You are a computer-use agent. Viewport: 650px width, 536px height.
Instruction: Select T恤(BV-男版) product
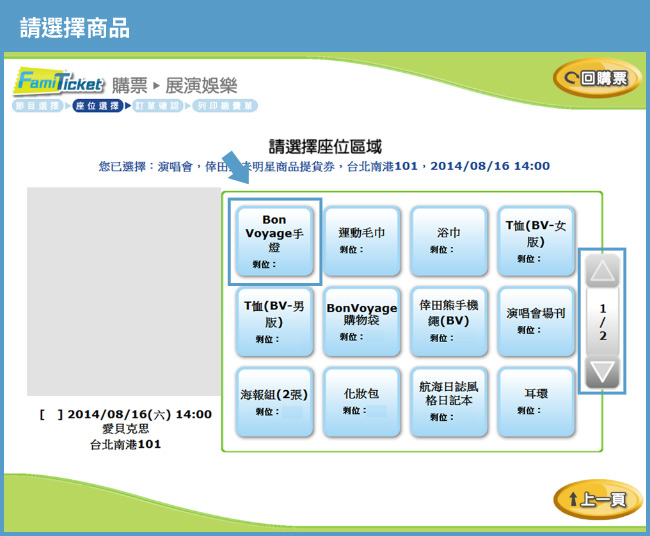(274, 322)
